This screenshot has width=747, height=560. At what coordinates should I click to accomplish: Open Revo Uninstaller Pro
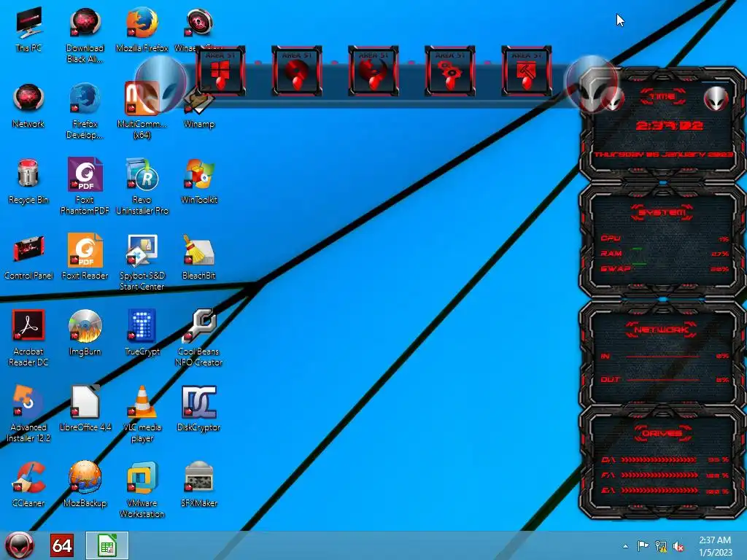click(142, 186)
